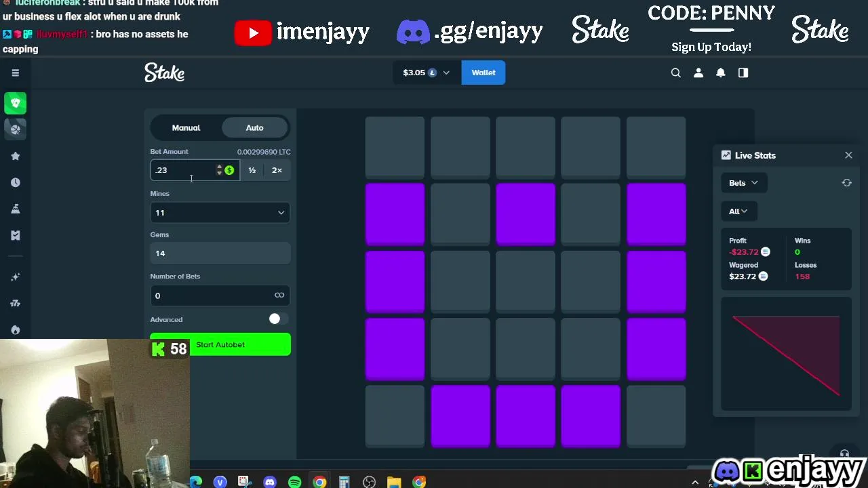Halve the bet with ½ button
868x488 pixels.
[252, 170]
